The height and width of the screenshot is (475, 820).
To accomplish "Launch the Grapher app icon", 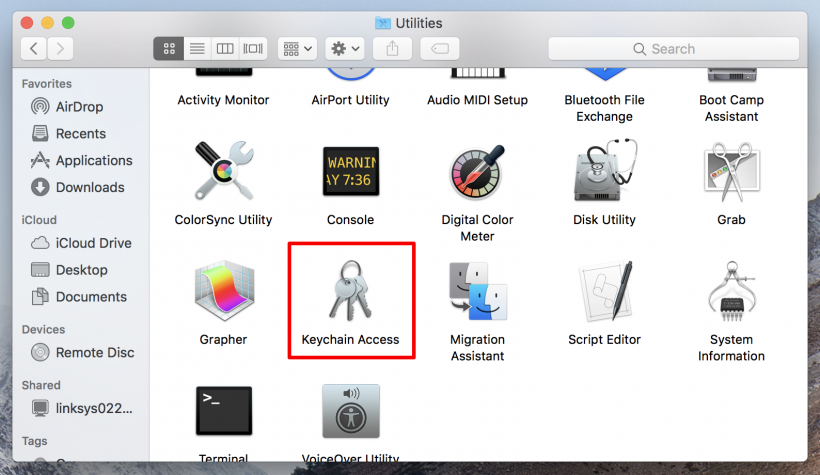I will point(224,291).
